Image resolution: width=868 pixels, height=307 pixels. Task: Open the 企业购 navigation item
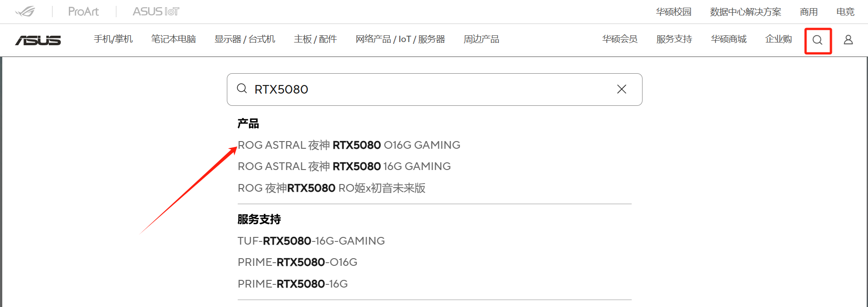tap(778, 39)
